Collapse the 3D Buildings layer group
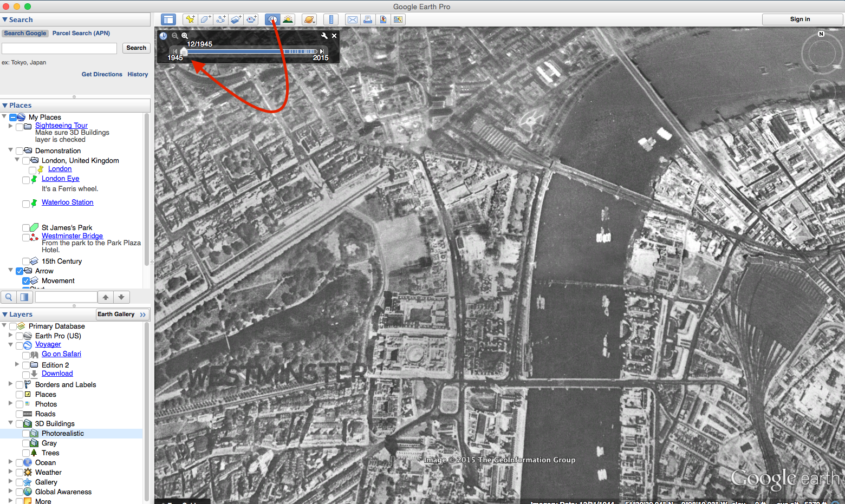The image size is (845, 504). pyautogui.click(x=10, y=423)
